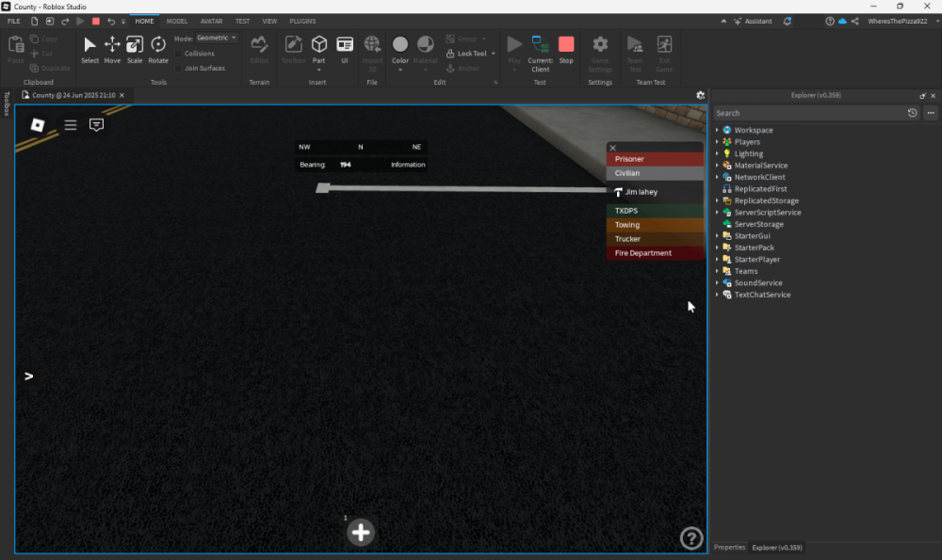Select the Towing team entry

655,225
